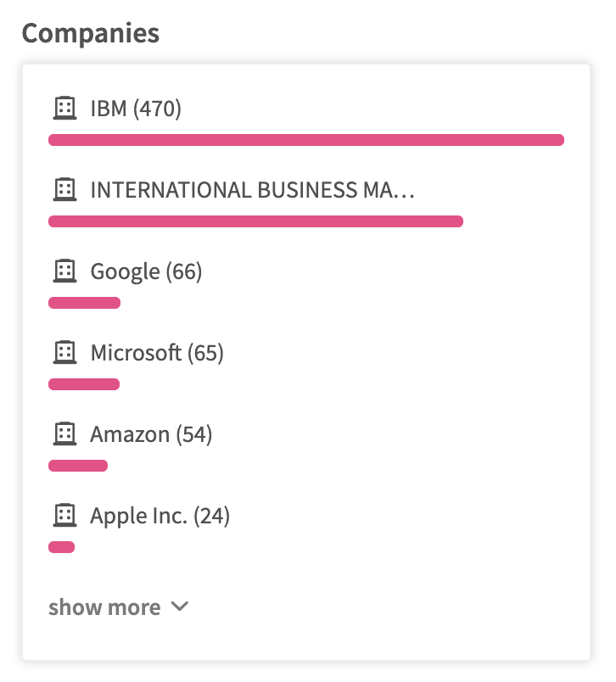Pick Amazon (54) from companies list
Viewport: 616px width, 682px height.
[x=151, y=434]
